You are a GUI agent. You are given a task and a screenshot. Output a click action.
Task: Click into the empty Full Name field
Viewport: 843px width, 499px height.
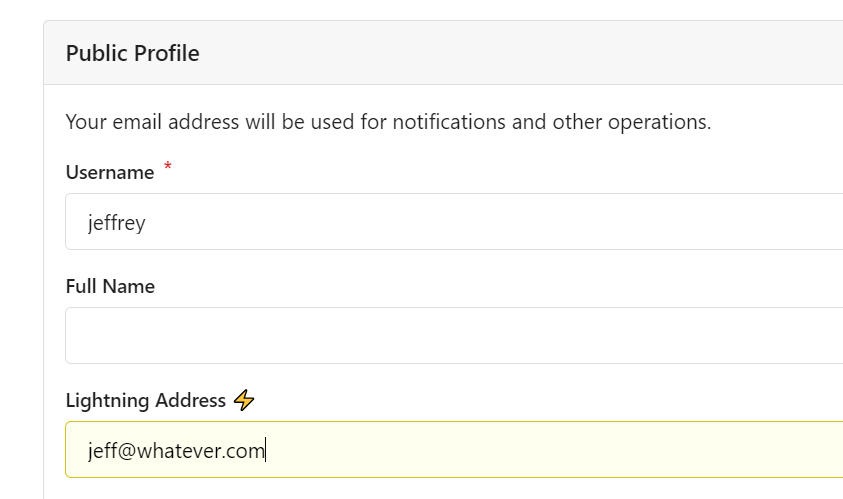tap(450, 336)
